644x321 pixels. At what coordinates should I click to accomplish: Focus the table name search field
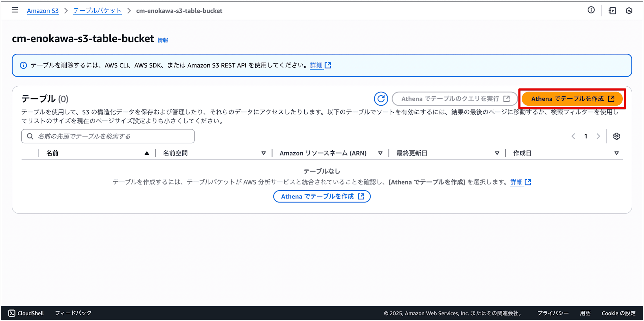pos(108,136)
